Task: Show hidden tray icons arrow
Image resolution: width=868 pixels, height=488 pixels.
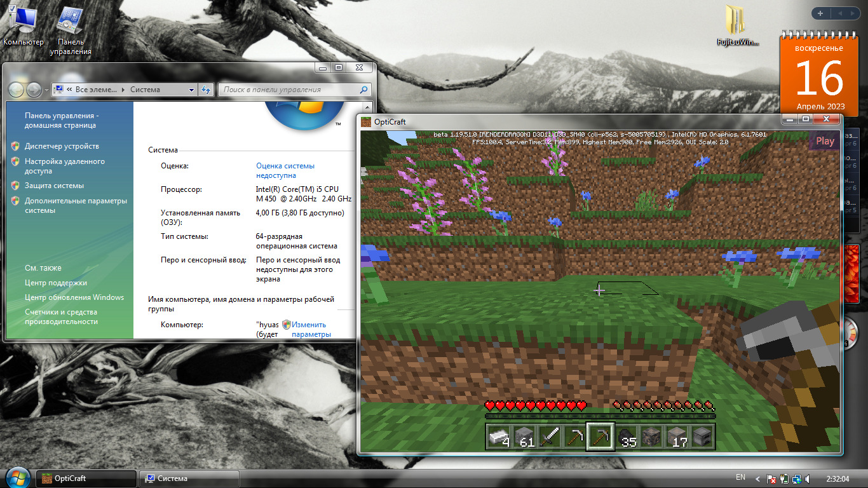Action: pyautogui.click(x=757, y=478)
